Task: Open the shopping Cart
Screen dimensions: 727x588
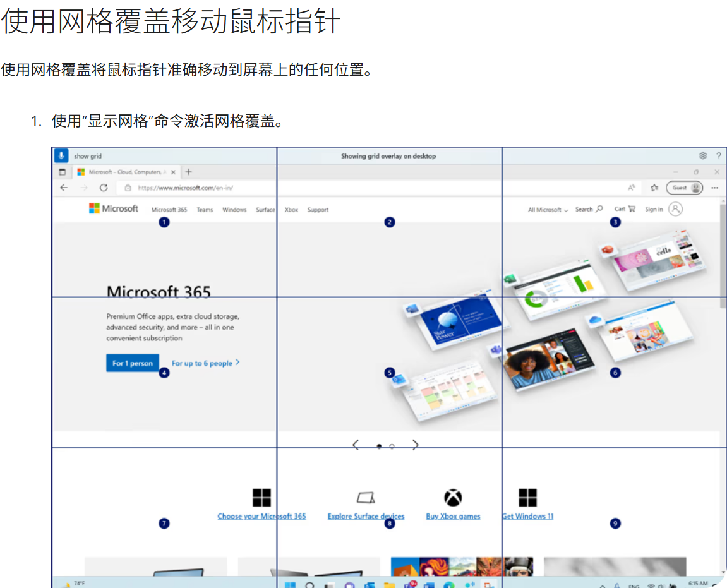Action: click(x=625, y=208)
